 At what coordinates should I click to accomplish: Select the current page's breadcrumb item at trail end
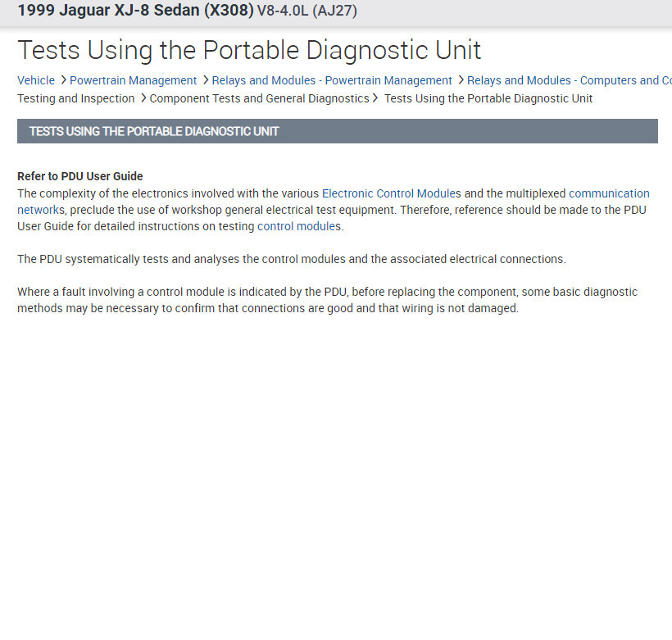pyautogui.click(x=488, y=98)
